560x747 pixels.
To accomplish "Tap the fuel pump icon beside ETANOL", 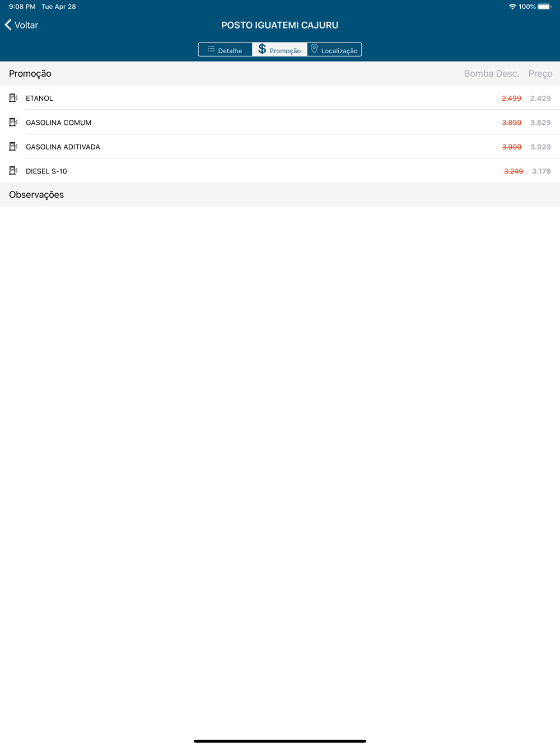I will [13, 98].
